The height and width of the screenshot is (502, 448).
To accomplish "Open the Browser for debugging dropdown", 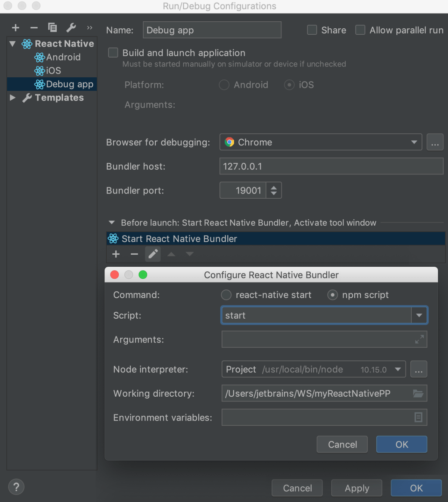I will (321, 142).
